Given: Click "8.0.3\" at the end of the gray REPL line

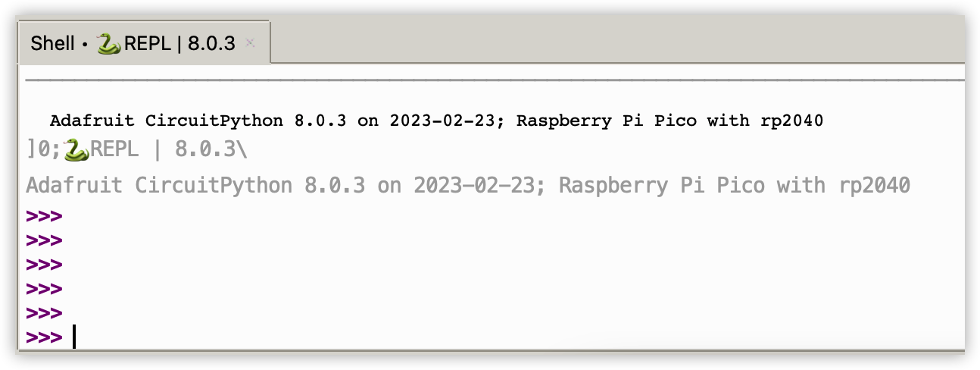Looking at the screenshot, I should 211,149.
